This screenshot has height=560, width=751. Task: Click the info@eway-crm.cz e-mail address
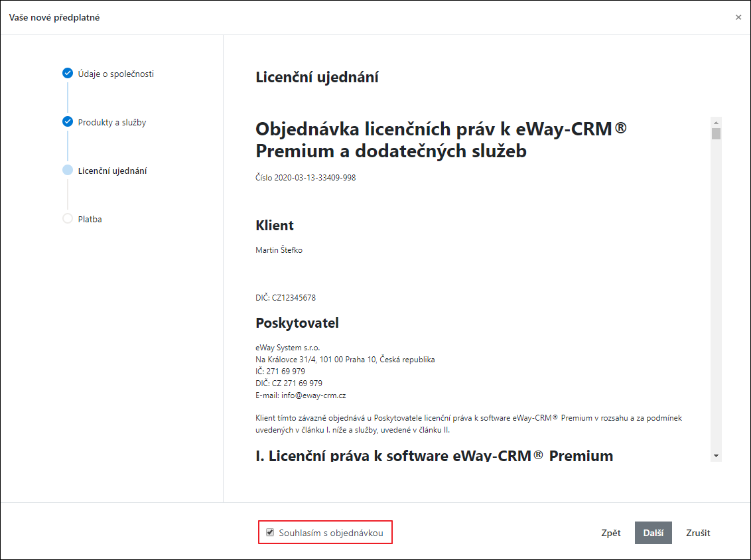pos(314,395)
